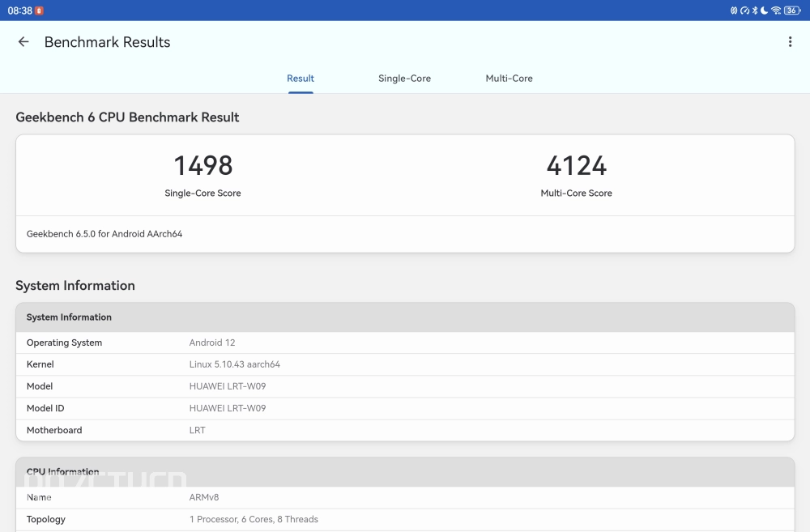Screen dimensions: 810x532
Task: Tap the multi-core score 4124
Action: pyautogui.click(x=576, y=166)
